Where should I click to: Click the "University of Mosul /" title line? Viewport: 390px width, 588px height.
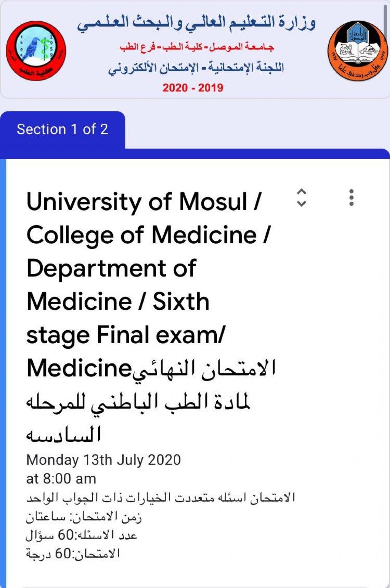(144, 201)
